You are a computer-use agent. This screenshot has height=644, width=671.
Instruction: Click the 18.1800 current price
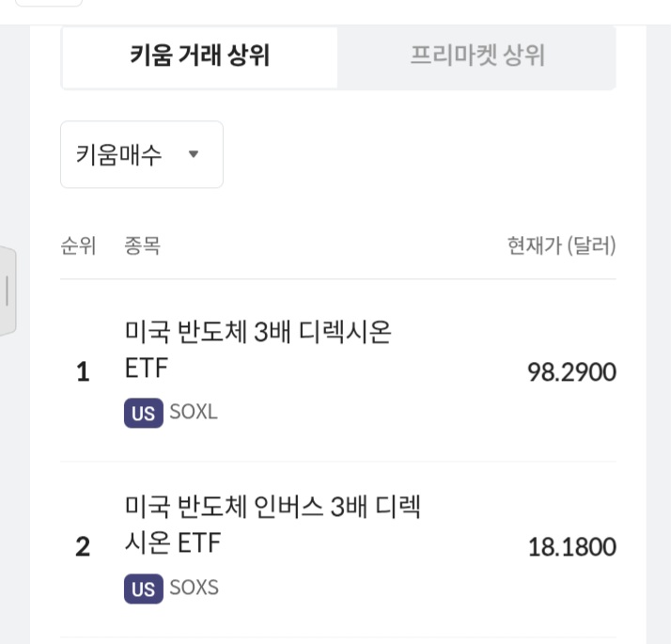point(571,547)
